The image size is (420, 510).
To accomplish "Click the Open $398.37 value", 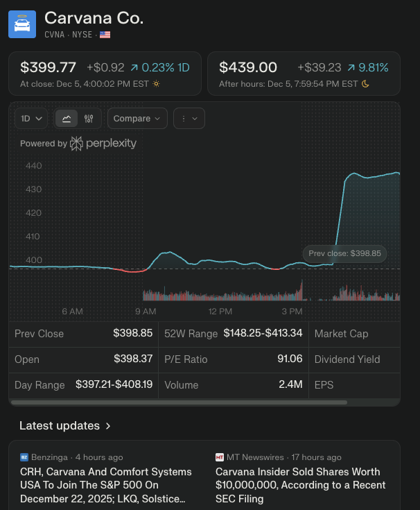I will pyautogui.click(x=133, y=359).
